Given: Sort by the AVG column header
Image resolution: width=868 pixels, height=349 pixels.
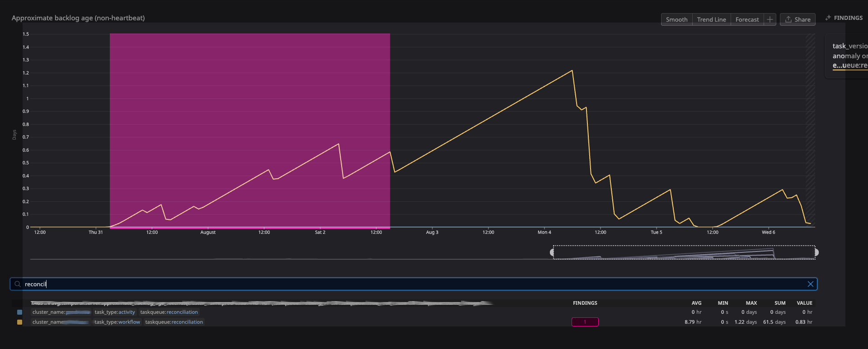Looking at the screenshot, I should (696, 303).
